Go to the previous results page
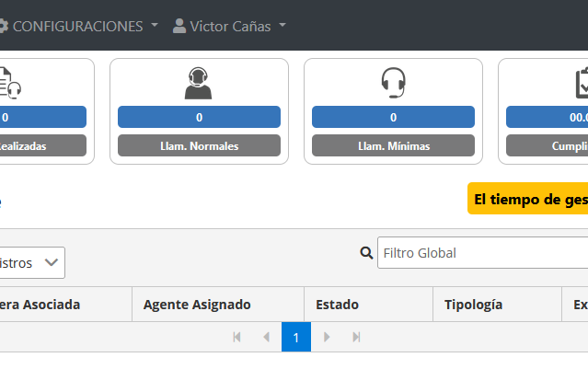The image size is (588, 392). click(267, 338)
